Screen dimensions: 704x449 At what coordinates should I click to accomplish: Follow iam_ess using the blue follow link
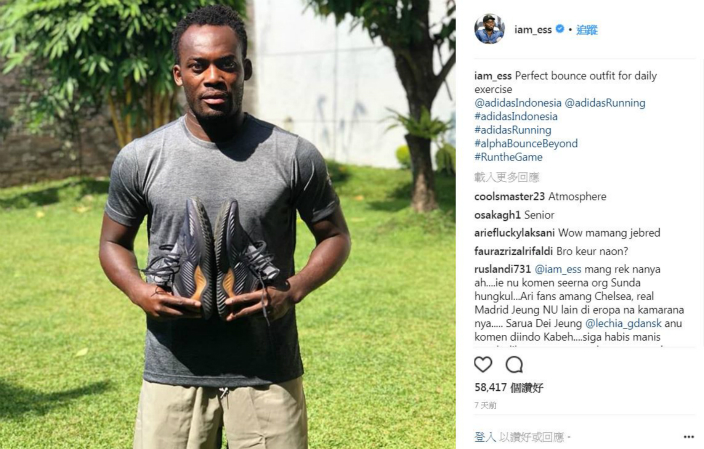[587, 30]
